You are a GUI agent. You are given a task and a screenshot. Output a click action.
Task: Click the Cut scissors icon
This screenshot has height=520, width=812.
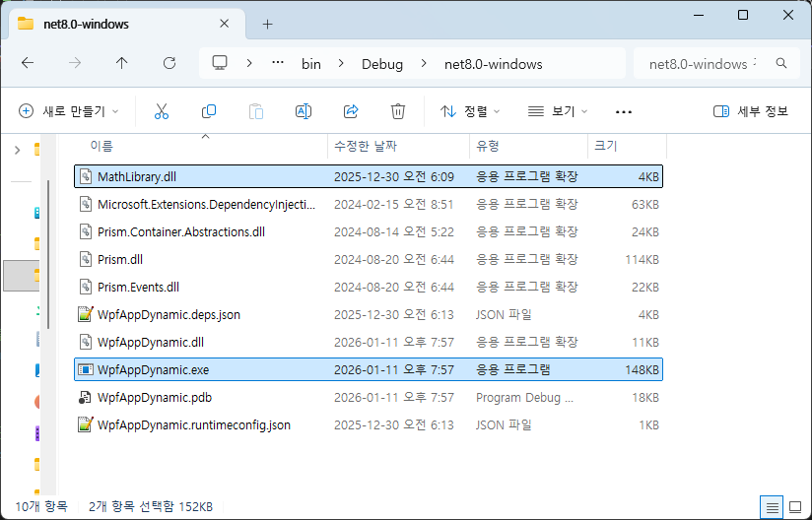coord(162,111)
